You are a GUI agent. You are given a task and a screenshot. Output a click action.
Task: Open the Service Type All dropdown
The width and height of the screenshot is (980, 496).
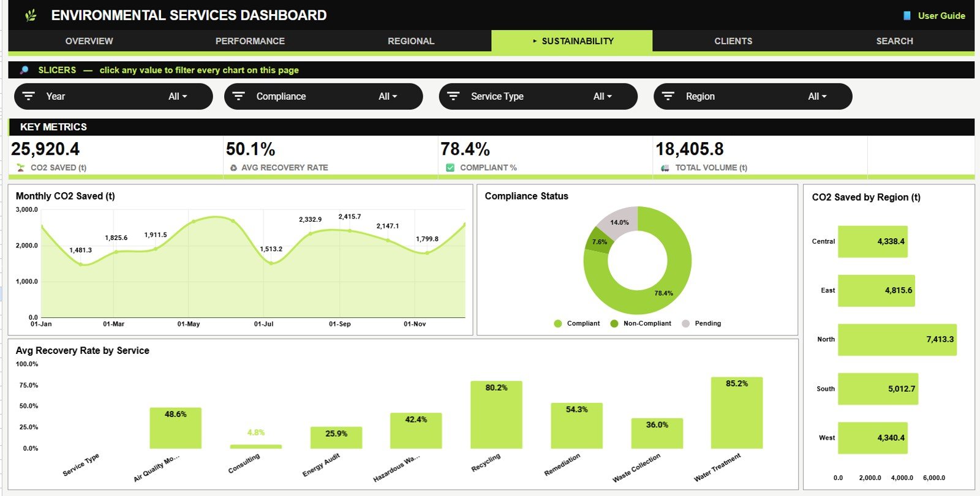tap(603, 96)
